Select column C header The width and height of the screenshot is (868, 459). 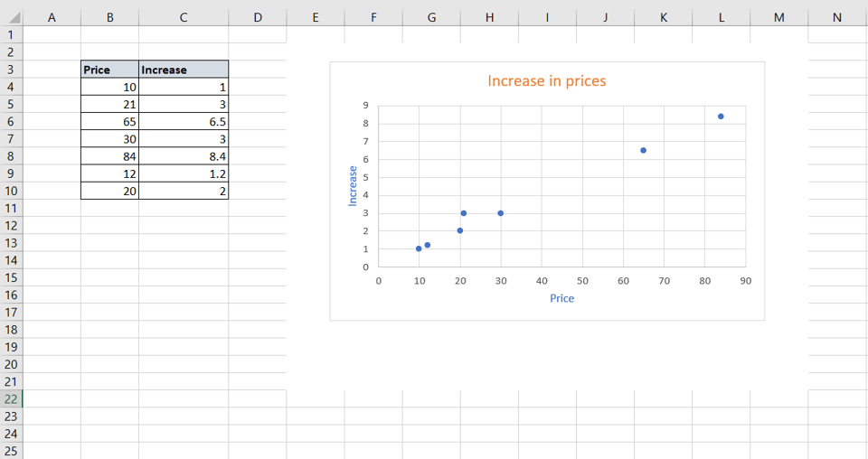[184, 18]
